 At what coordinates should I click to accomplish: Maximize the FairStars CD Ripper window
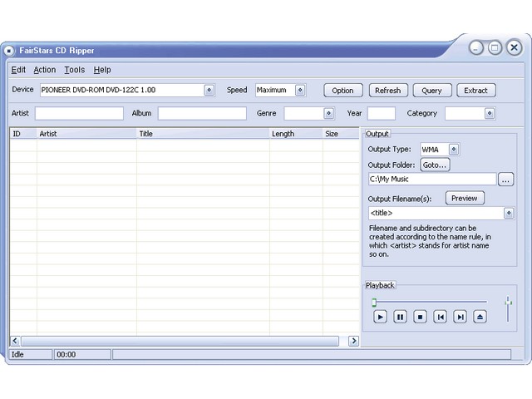point(495,48)
